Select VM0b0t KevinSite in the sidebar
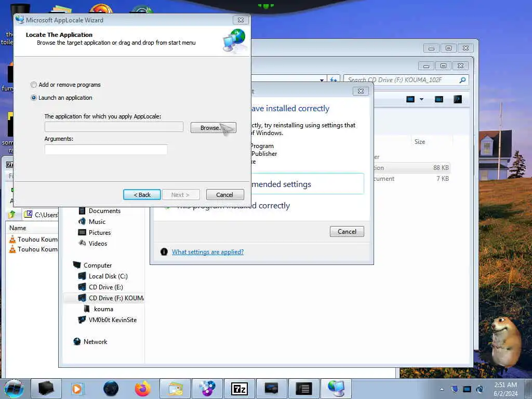Screen dimensions: 532x399 (112, 320)
